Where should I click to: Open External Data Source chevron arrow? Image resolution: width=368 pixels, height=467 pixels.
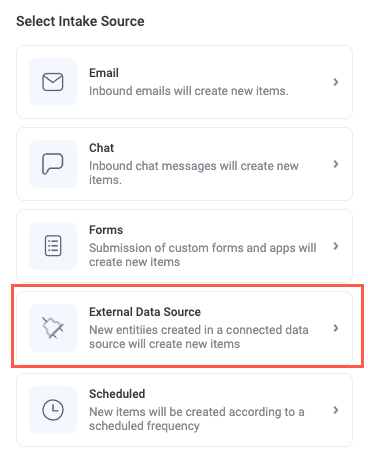(336, 328)
